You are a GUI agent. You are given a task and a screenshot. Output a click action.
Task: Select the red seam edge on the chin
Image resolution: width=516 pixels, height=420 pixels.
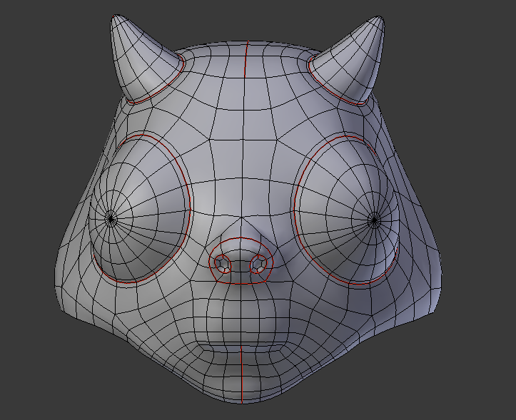coord(241,374)
